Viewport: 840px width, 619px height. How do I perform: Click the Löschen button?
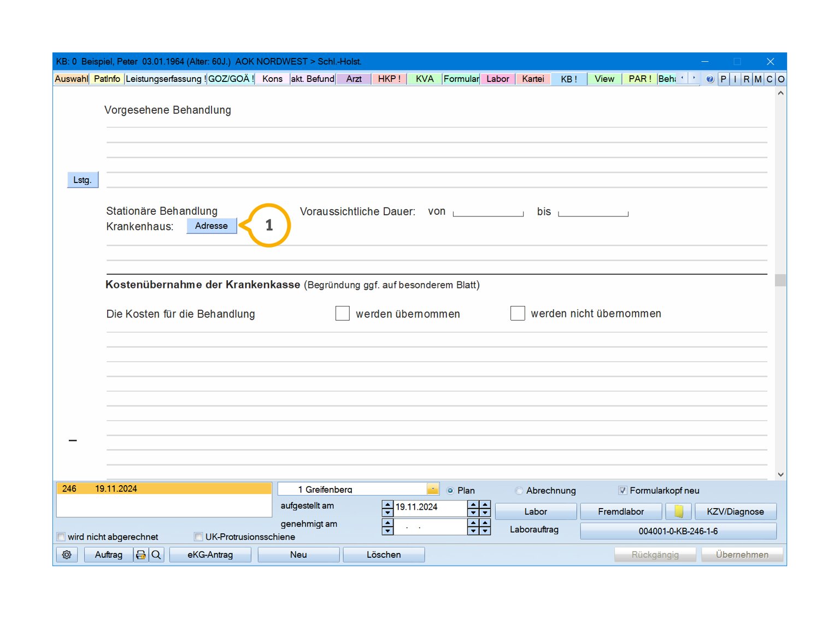384,555
